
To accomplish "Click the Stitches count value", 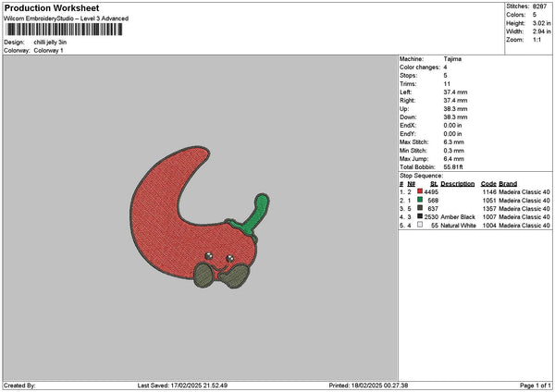I will pyautogui.click(x=539, y=6).
